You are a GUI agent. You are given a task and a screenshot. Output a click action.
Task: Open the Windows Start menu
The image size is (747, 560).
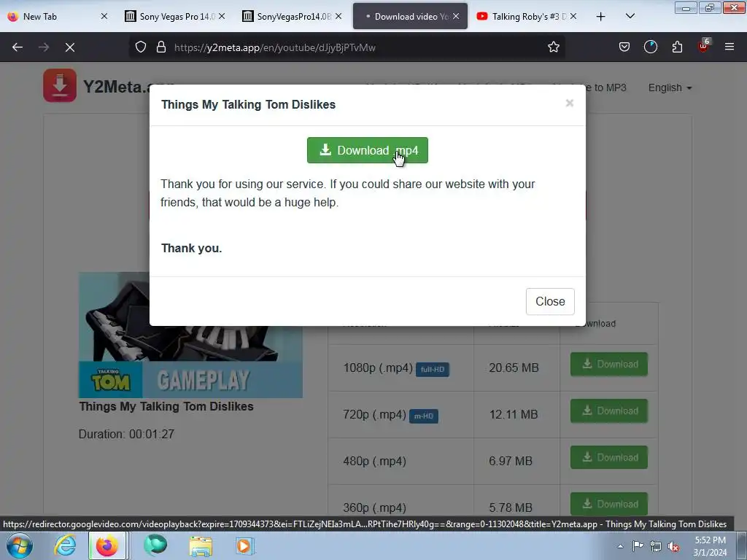[20, 545]
